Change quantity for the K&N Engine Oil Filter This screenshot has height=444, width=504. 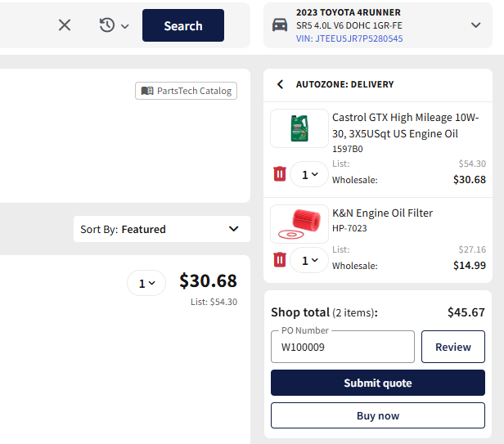pyautogui.click(x=309, y=260)
